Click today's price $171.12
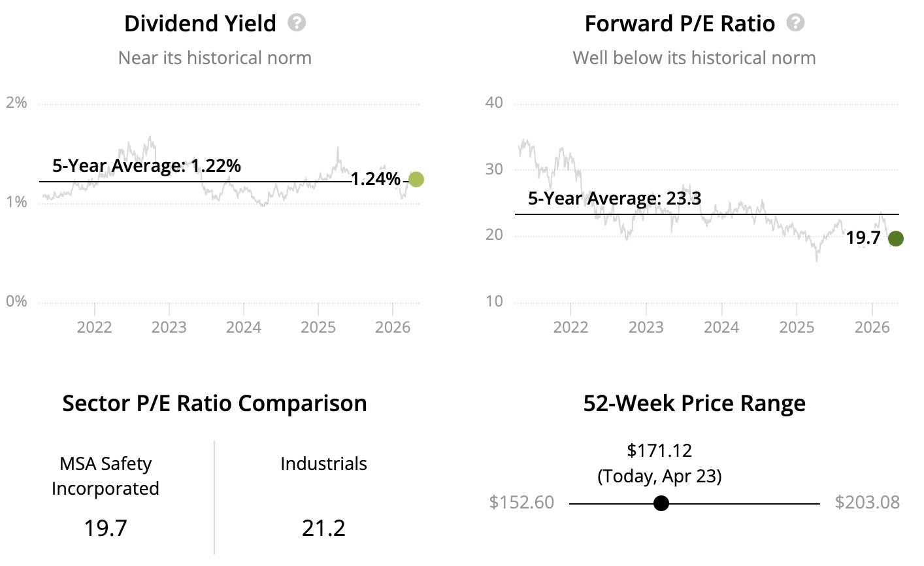Image resolution: width=924 pixels, height=566 pixels. [659, 450]
